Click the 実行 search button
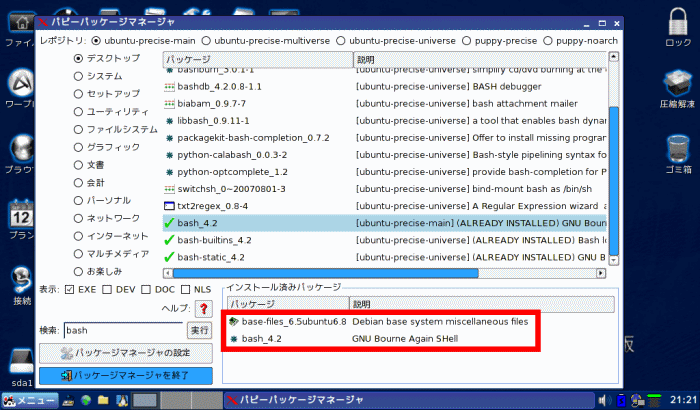 [199, 331]
